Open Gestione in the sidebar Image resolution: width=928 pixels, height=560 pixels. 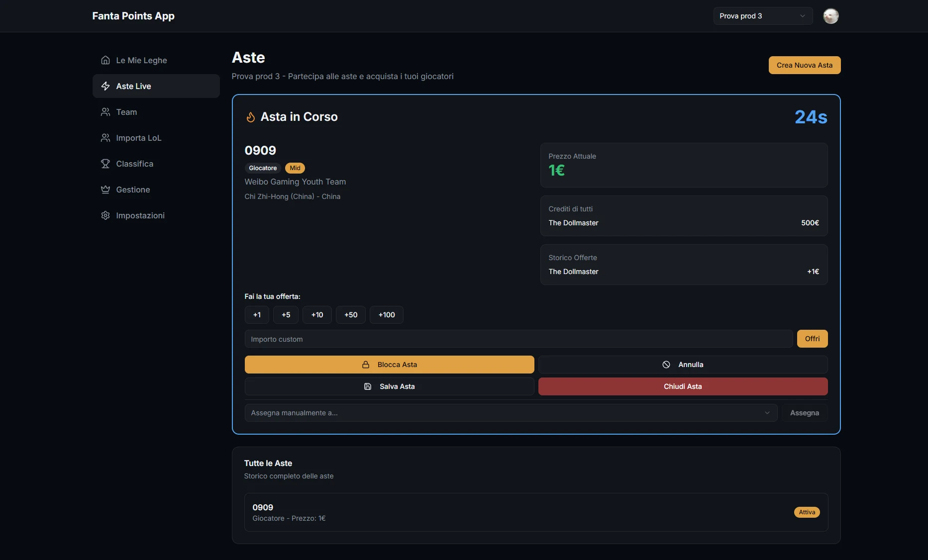pos(156,189)
